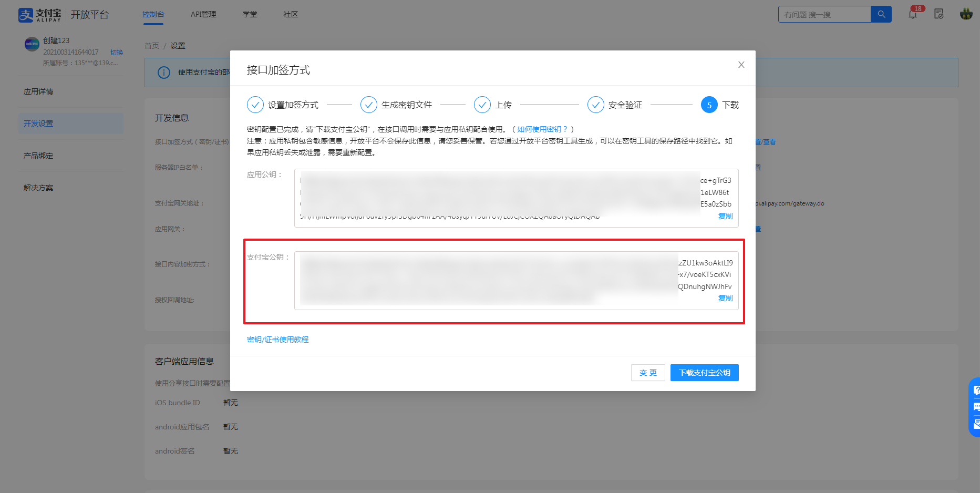Click the 生成密钥文件 step label
The height and width of the screenshot is (493, 980).
[x=407, y=105]
